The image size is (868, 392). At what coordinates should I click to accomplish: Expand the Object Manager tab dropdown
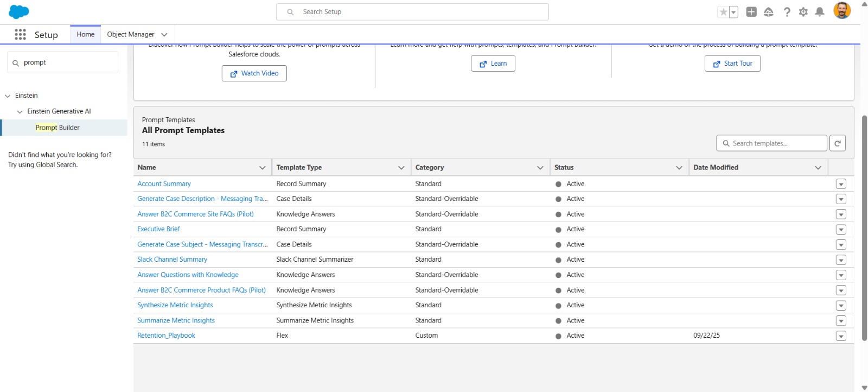pyautogui.click(x=164, y=35)
